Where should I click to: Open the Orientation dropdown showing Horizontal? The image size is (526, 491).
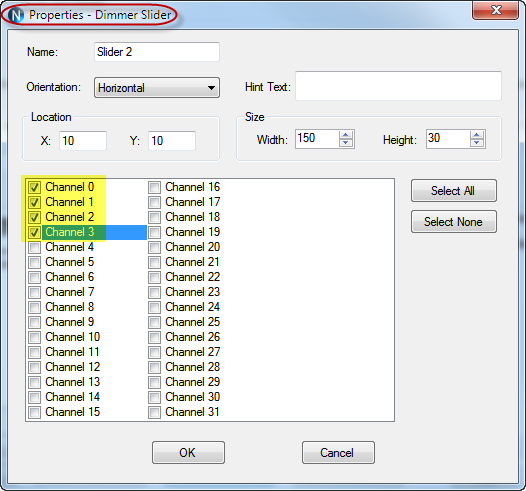[x=157, y=88]
